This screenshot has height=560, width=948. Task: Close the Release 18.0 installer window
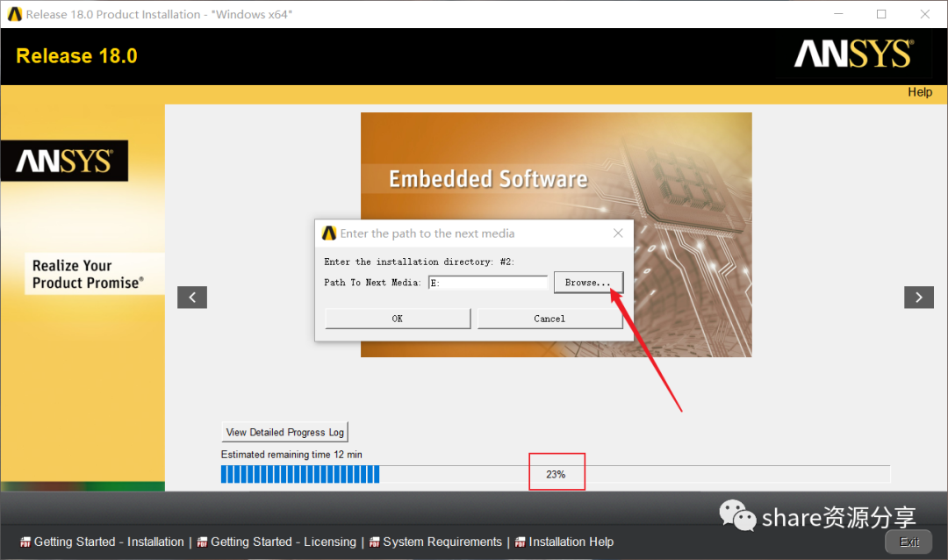pos(925,14)
